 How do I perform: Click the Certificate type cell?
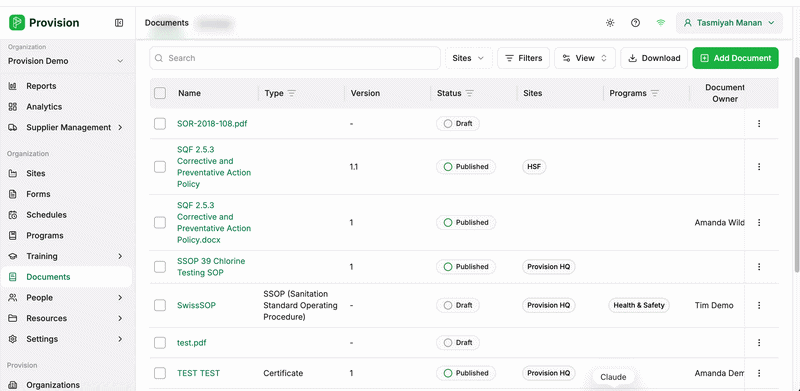[283, 373]
